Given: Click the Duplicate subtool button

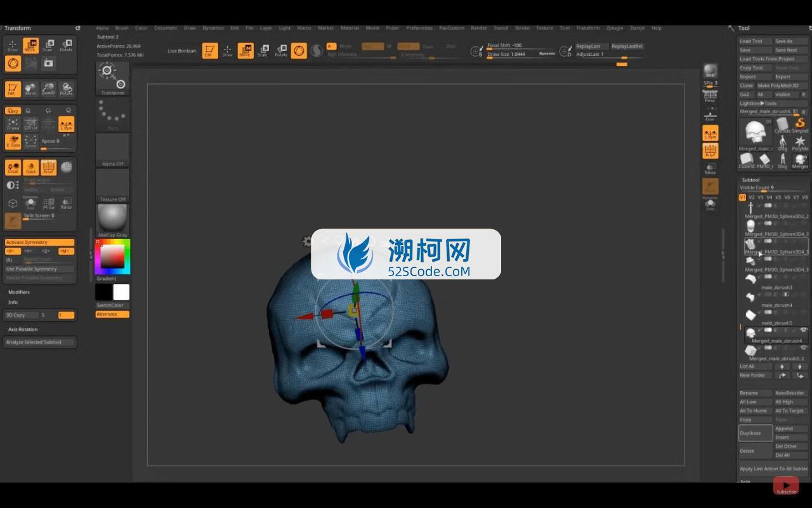Looking at the screenshot, I should (x=756, y=433).
